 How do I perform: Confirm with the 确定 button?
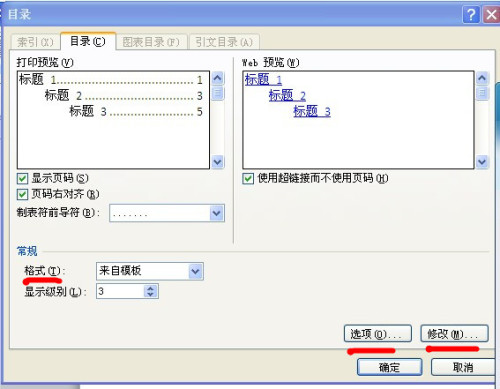pyautogui.click(x=389, y=367)
